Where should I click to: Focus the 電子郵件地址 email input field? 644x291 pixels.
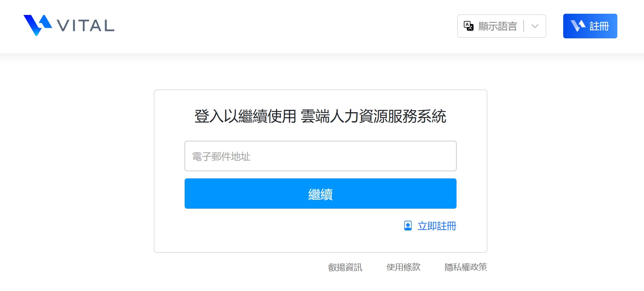320,156
